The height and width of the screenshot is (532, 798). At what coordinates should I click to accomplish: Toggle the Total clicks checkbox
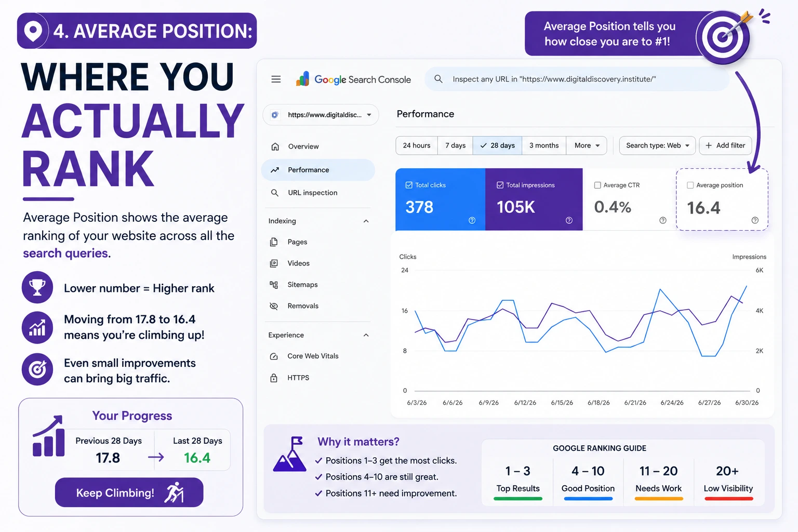(x=409, y=185)
